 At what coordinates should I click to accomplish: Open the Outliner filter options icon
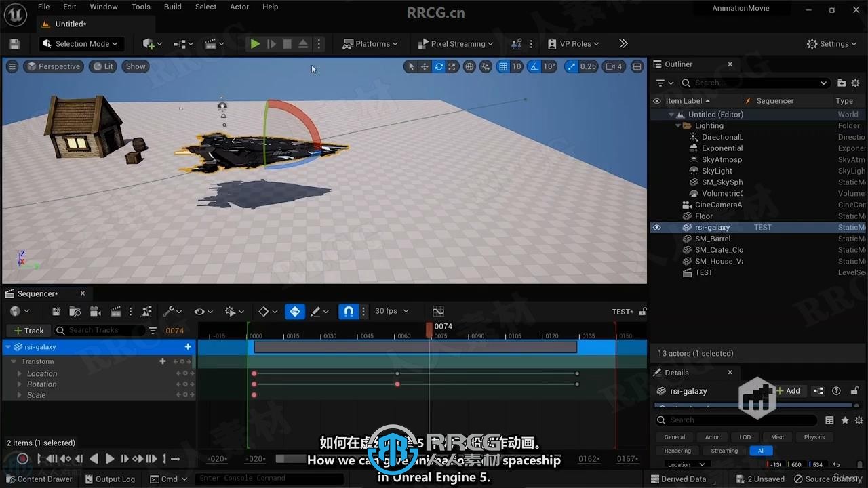coord(665,83)
